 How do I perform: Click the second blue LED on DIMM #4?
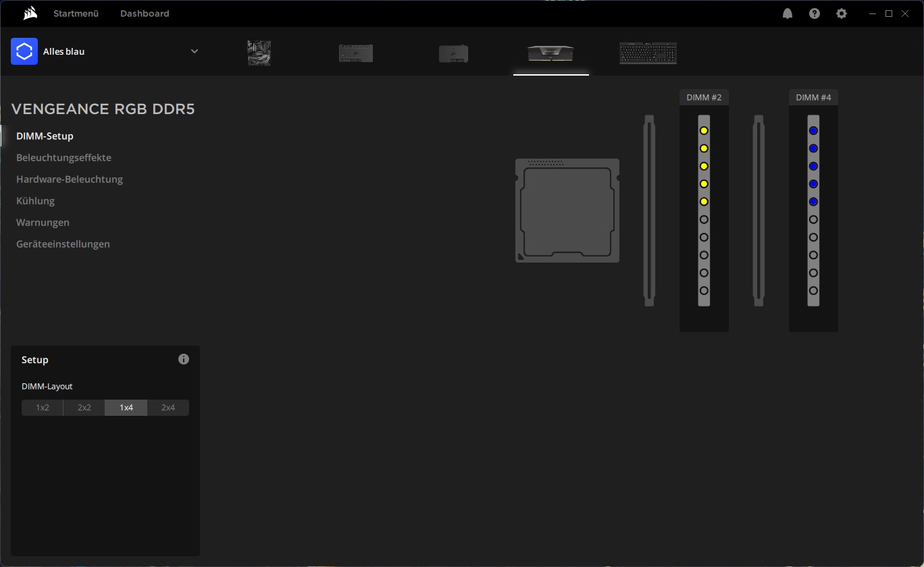pos(813,148)
